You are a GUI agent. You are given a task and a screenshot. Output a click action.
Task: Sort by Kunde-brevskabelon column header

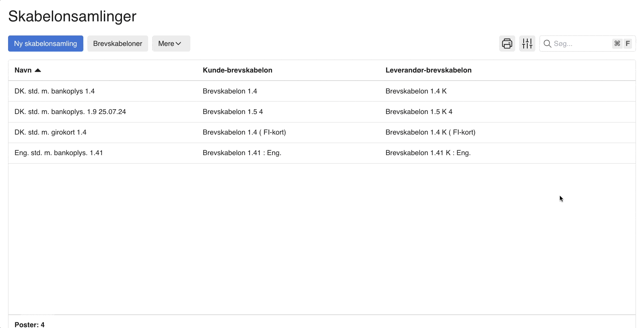click(x=237, y=70)
